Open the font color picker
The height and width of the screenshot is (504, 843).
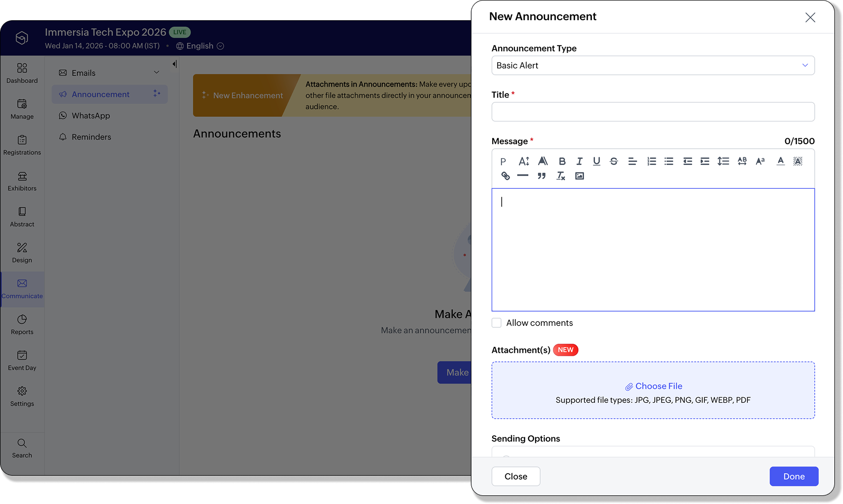(x=780, y=161)
